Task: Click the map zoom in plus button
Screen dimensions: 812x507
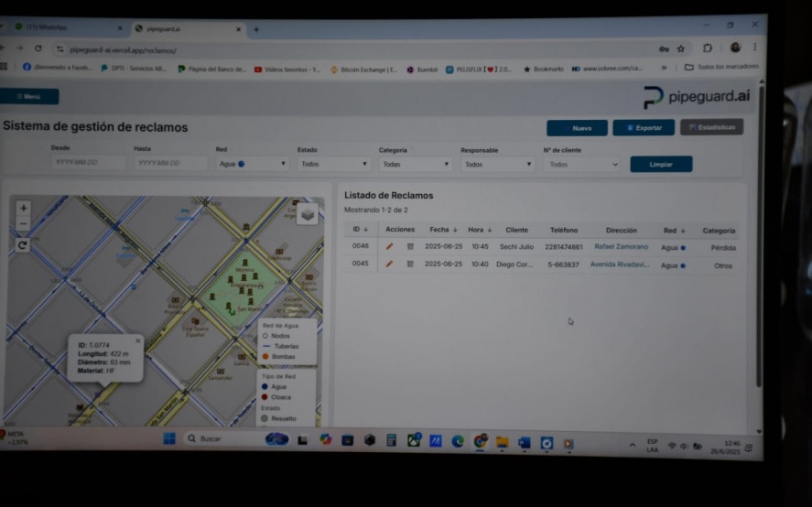Action: (x=24, y=208)
